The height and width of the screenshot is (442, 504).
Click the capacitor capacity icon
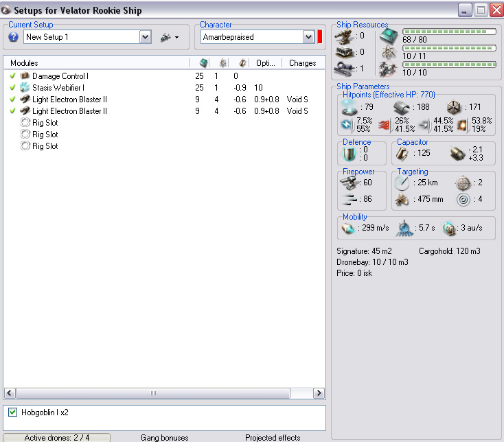pos(402,154)
